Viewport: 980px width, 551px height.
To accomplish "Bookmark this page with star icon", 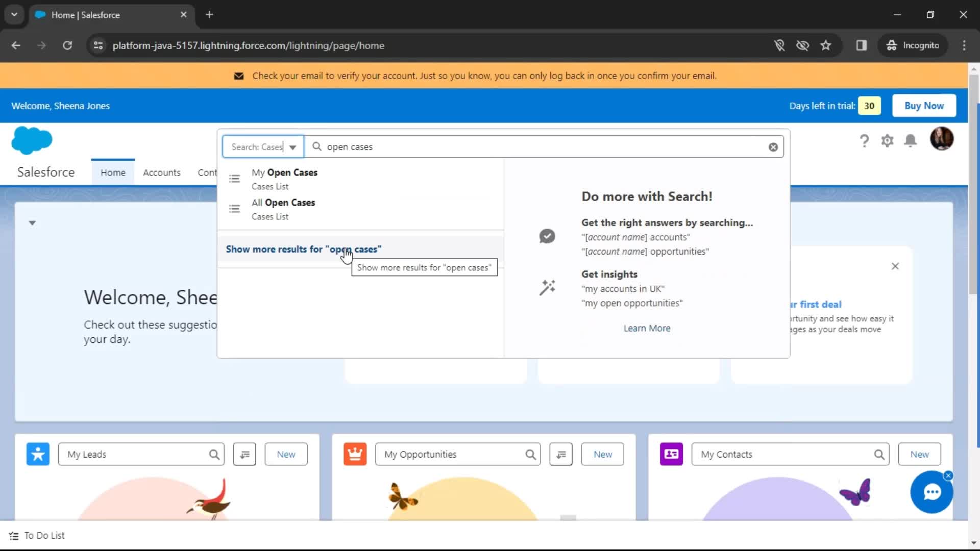I will coord(826,45).
